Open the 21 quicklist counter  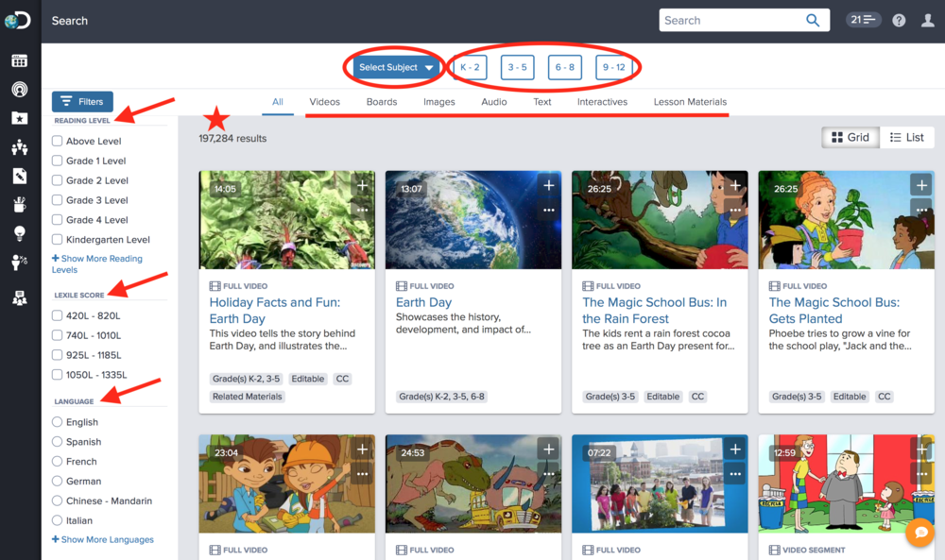(863, 20)
